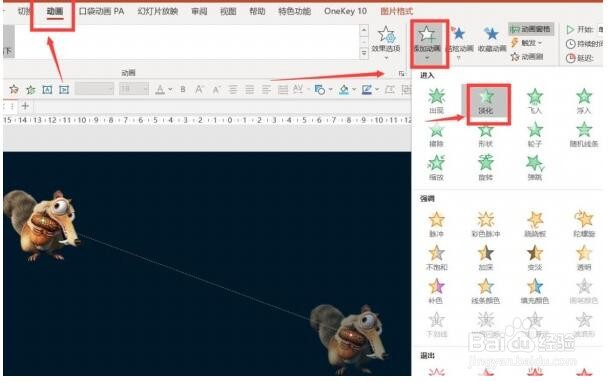Image resolution: width=611 pixels, height=383 pixels.
Task: Choose the 彩色脉冲 emphasis effect
Action: click(486, 225)
